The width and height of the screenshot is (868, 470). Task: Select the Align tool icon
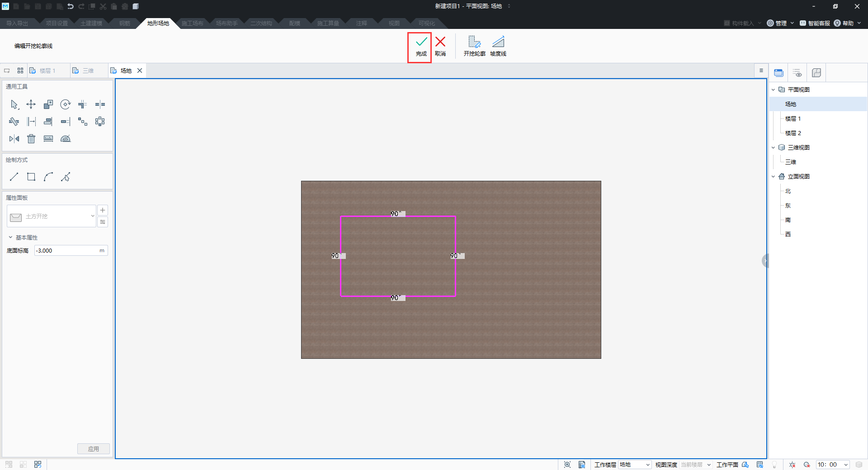coord(48,122)
